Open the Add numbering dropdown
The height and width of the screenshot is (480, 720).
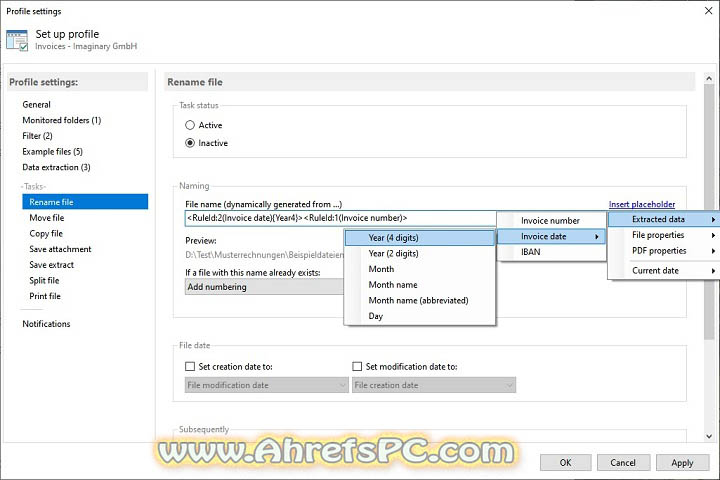[x=264, y=287]
